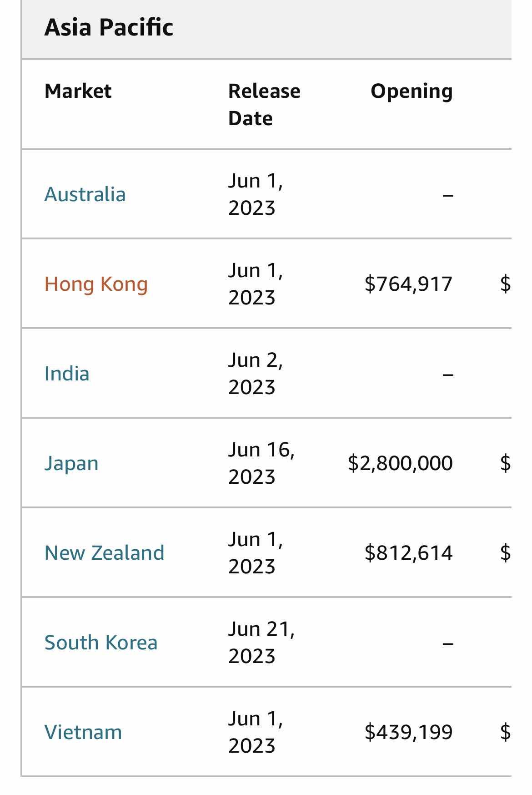Click the Opening column header

[412, 91]
